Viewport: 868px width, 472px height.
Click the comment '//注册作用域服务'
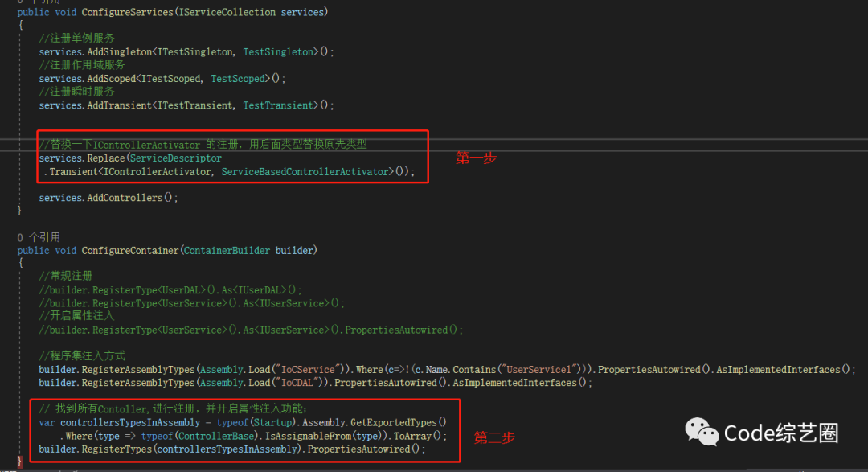[x=82, y=65]
